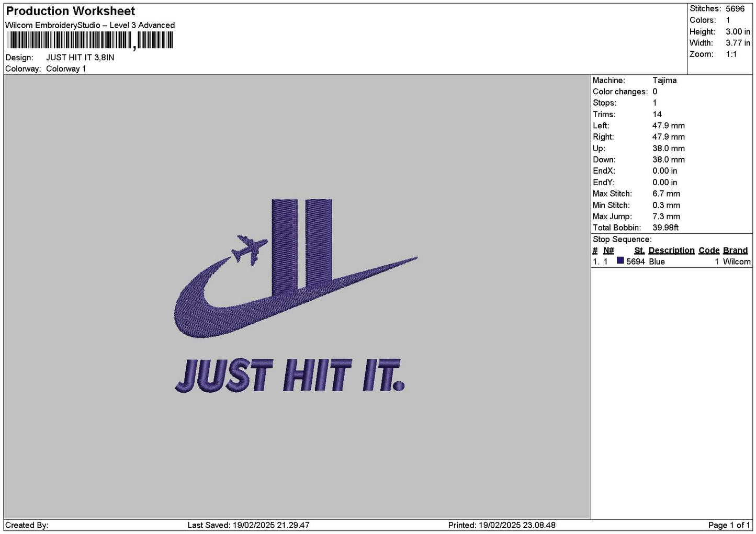Image resolution: width=756 pixels, height=534 pixels.
Task: Select the Width value '3.77 in'
Action: click(x=738, y=43)
